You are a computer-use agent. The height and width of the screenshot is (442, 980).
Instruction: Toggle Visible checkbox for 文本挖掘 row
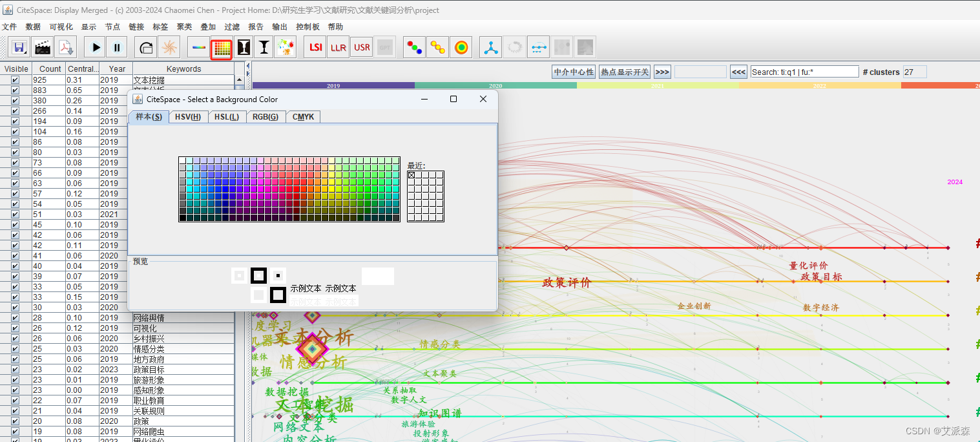(x=16, y=80)
